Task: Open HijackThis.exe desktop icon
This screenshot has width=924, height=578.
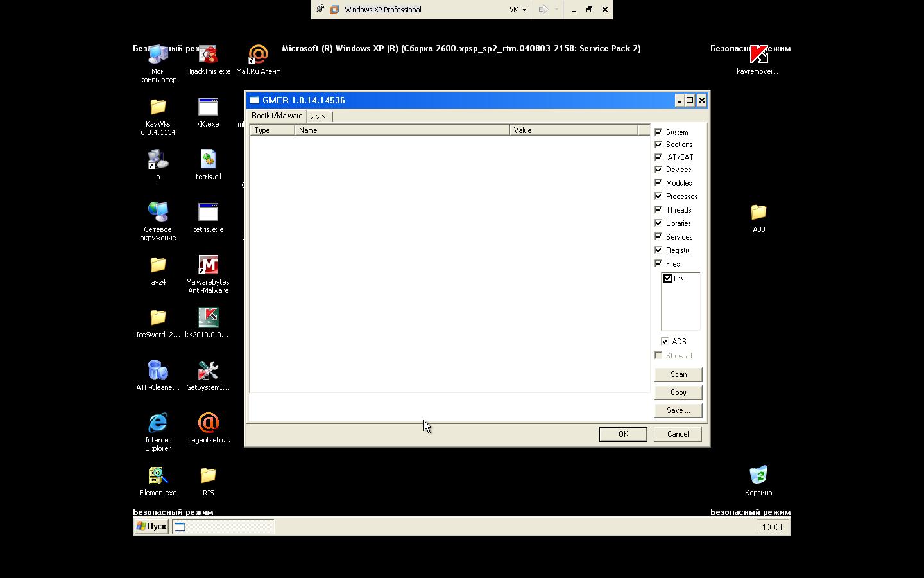Action: coord(208,55)
